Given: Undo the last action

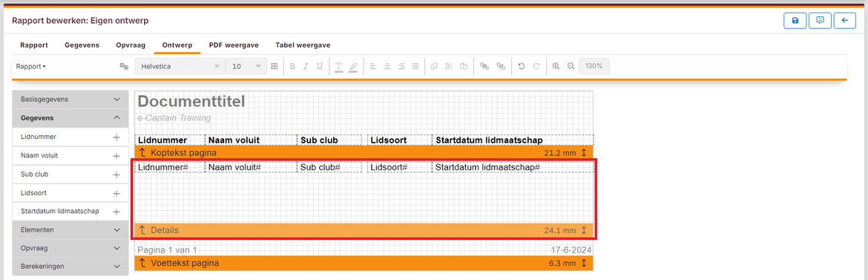Looking at the screenshot, I should 522,66.
